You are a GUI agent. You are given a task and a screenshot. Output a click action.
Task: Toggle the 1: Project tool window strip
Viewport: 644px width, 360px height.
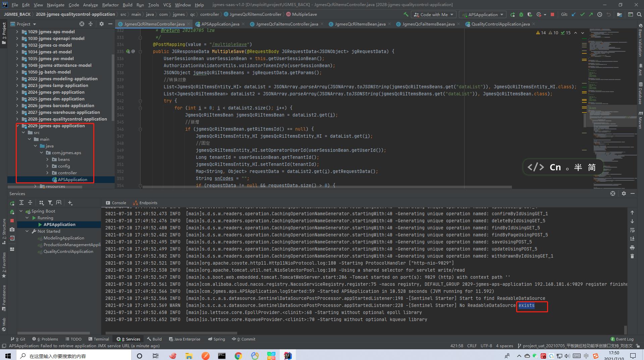pos(4,34)
